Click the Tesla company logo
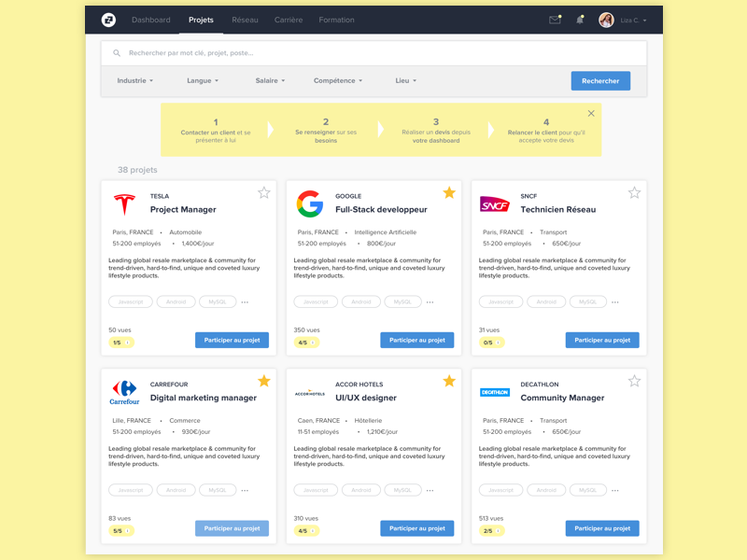747x560 pixels. click(124, 203)
